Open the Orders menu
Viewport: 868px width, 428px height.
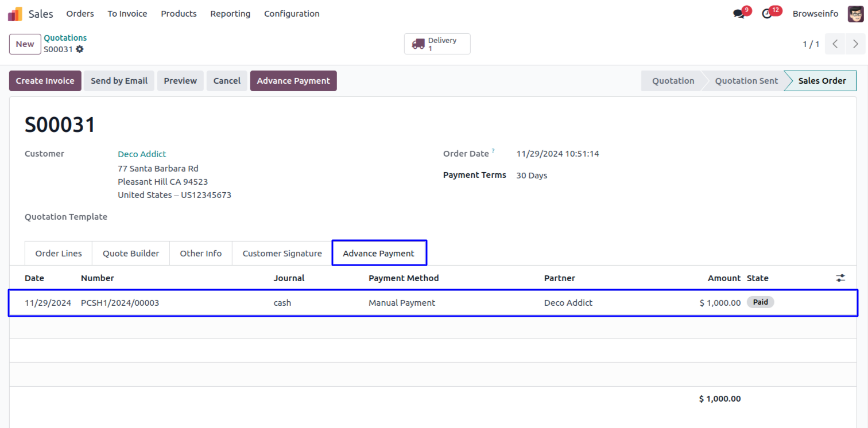point(80,14)
